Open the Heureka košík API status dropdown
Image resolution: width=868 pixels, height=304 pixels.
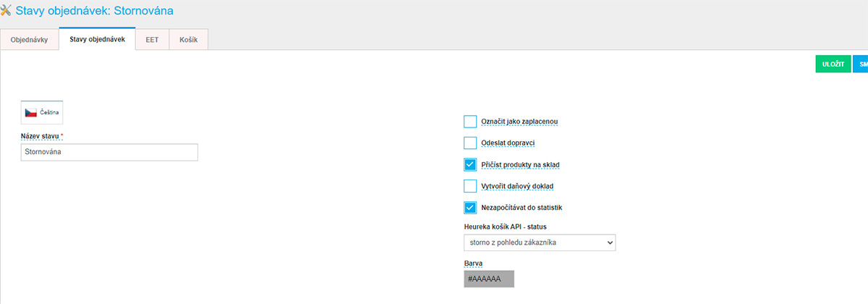tap(539, 242)
